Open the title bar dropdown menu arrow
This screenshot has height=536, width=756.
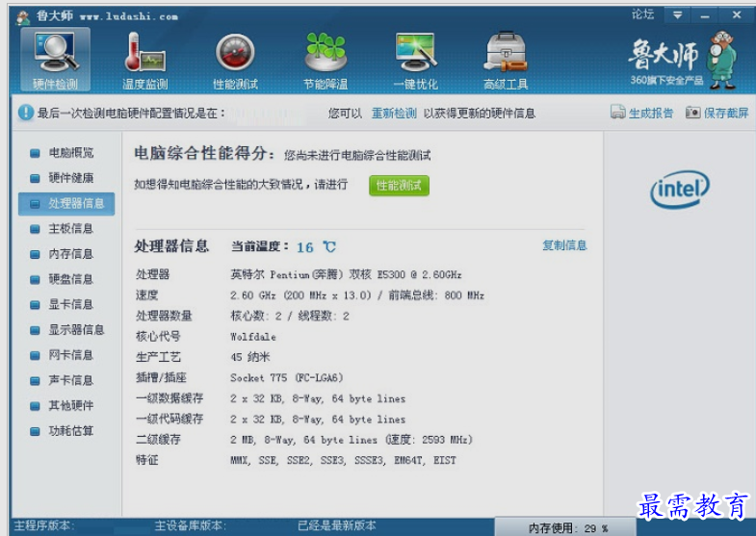pyautogui.click(x=677, y=15)
